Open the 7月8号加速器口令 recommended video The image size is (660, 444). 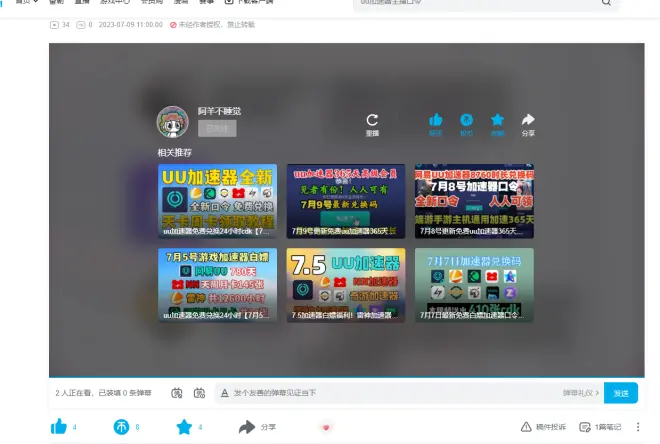474,200
